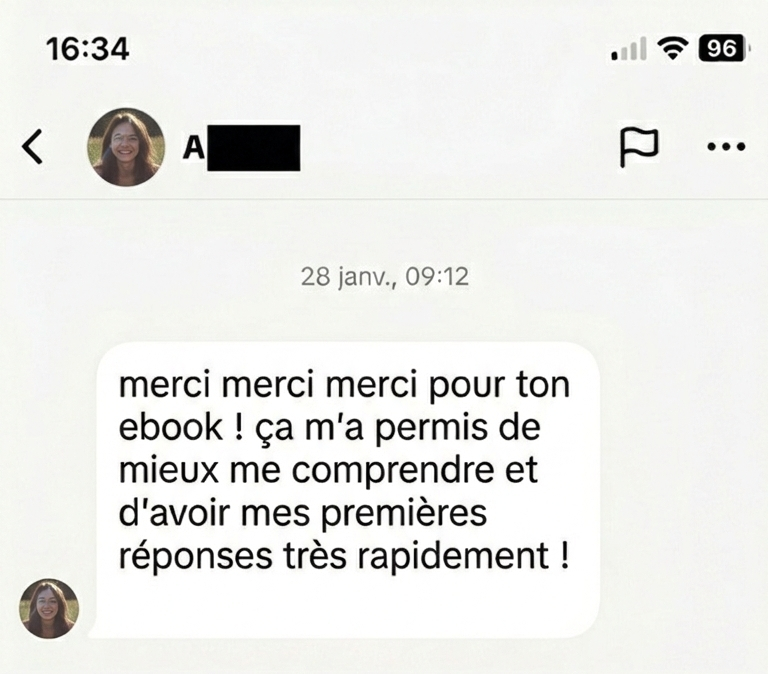Go back using the left chevron arrow

click(x=32, y=147)
